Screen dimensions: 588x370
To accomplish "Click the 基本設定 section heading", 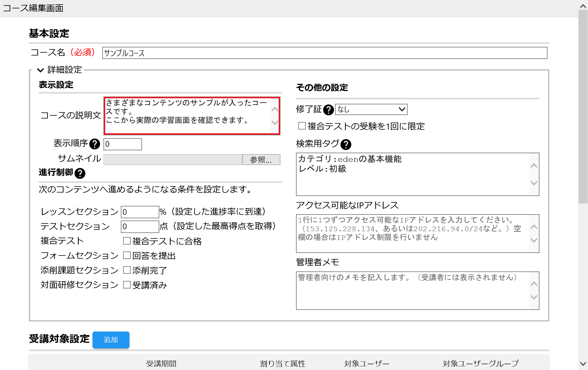I will 49,34.
